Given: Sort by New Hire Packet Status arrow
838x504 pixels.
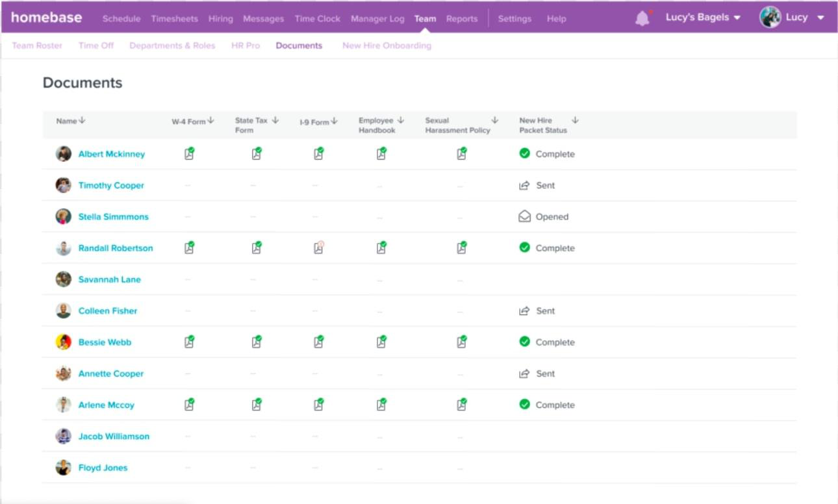Looking at the screenshot, I should [575, 120].
